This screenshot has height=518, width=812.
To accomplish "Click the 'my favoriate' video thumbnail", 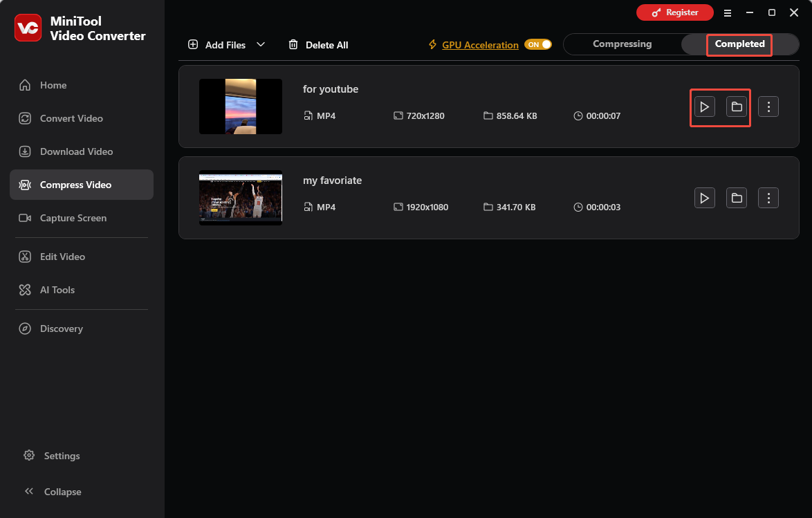I will 241,198.
